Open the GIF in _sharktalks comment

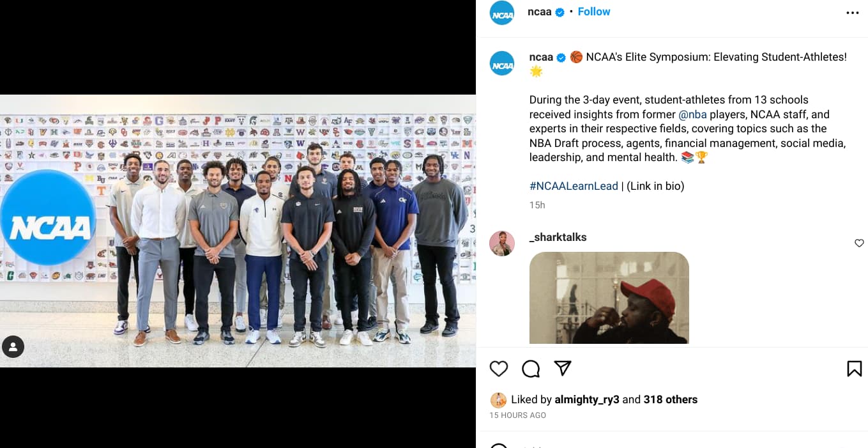(609, 298)
